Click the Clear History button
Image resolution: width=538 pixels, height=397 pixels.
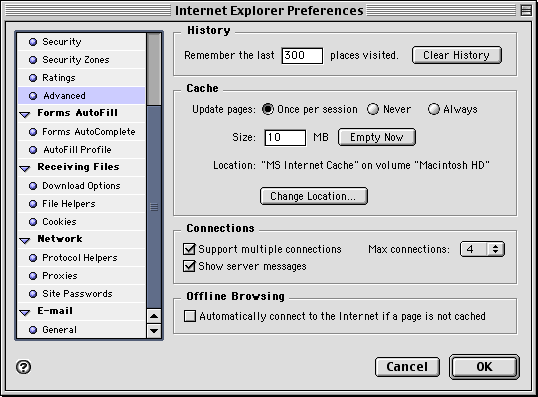tap(457, 55)
